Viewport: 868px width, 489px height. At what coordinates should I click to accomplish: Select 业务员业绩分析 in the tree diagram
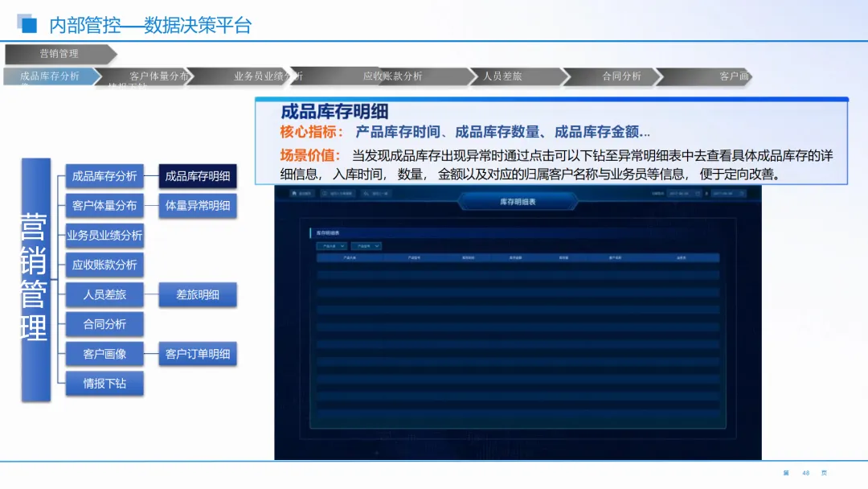click(104, 236)
